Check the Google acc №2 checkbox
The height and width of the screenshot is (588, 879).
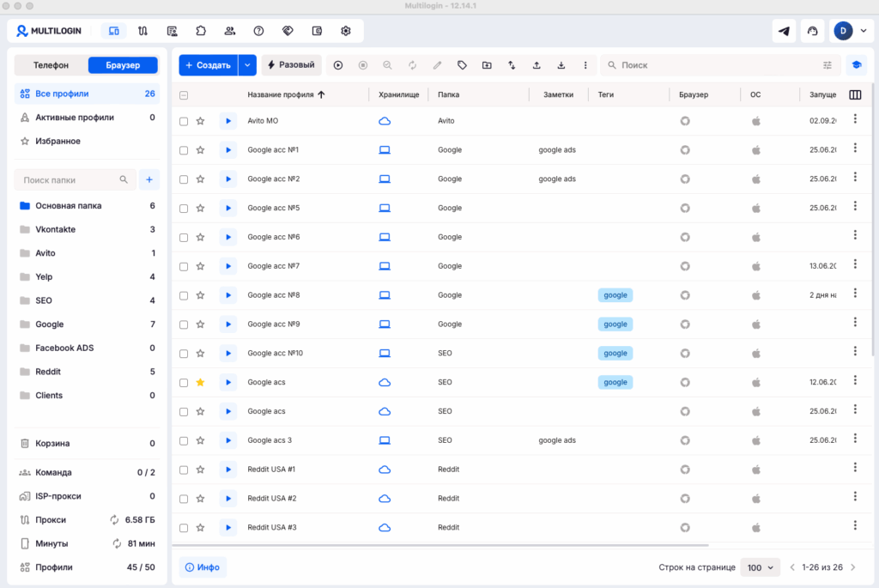(x=184, y=179)
